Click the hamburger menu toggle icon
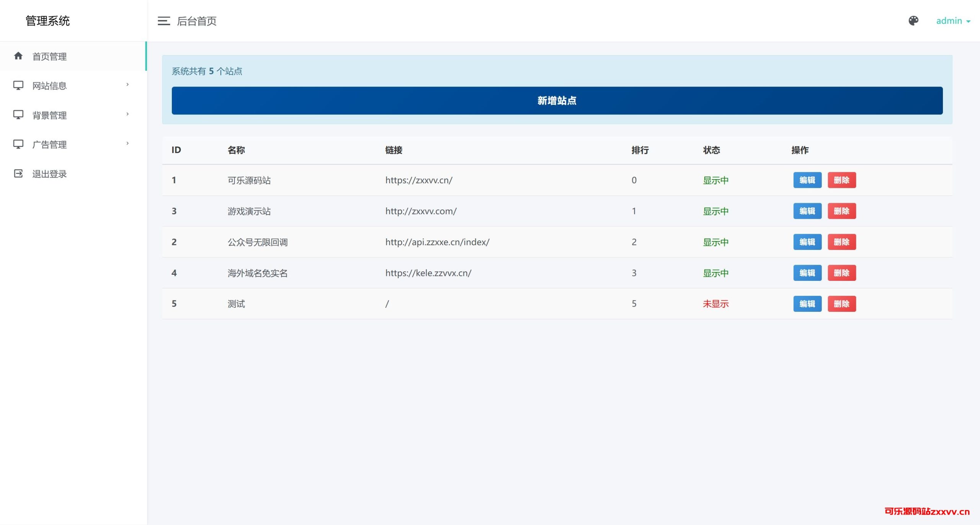The width and height of the screenshot is (980, 525). [x=163, y=21]
